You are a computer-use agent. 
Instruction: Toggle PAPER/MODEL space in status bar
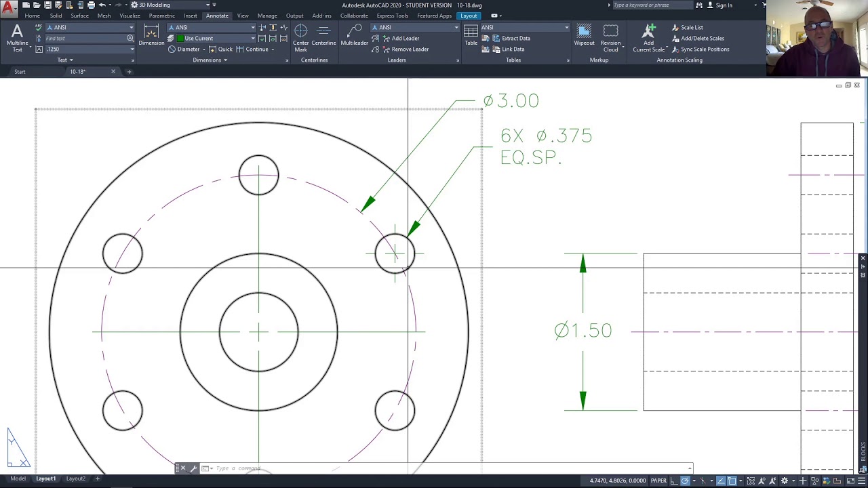point(658,481)
